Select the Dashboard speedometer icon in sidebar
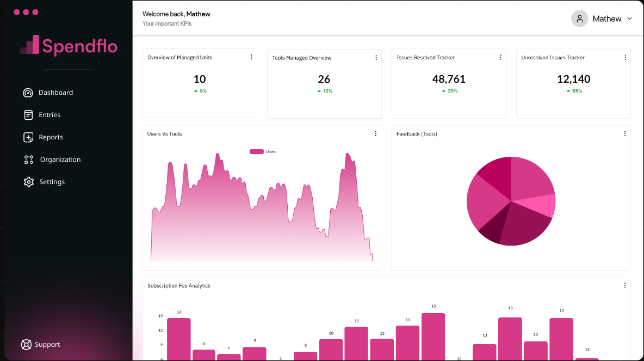 tap(28, 93)
